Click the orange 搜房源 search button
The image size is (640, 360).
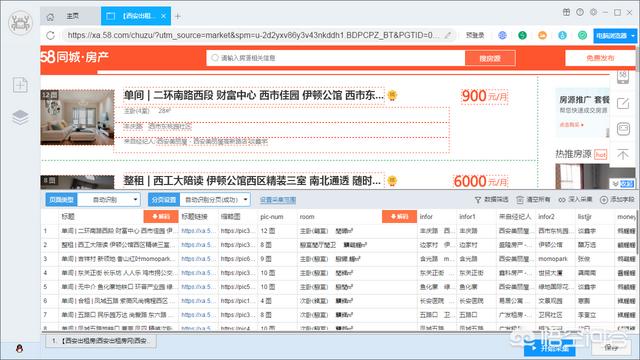(x=490, y=58)
